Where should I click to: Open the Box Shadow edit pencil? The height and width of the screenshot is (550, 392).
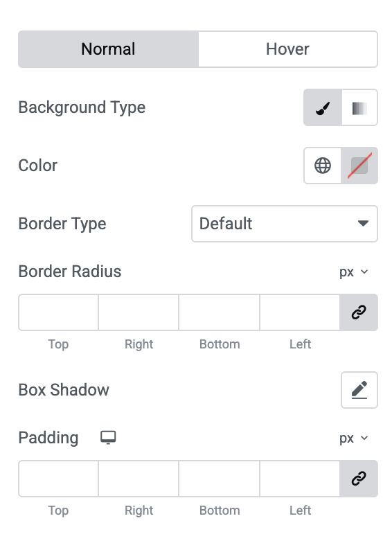359,390
